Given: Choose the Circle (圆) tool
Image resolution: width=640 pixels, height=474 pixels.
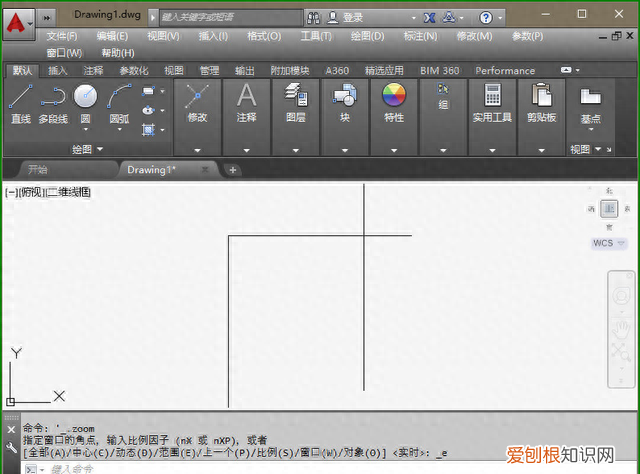Looking at the screenshot, I should (x=85, y=102).
